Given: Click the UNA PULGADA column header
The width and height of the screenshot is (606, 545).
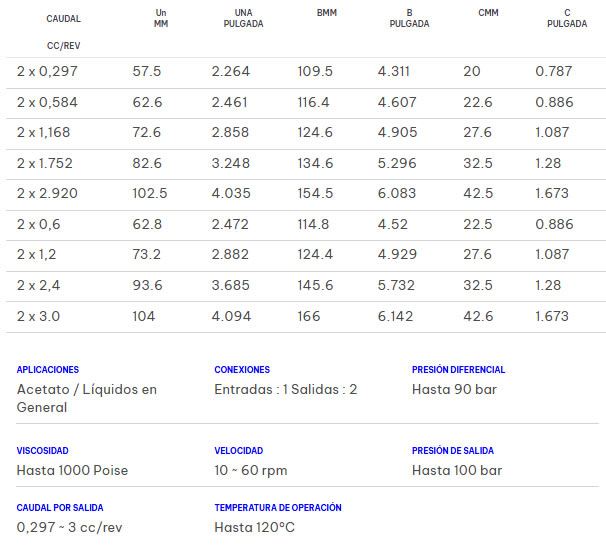Looking at the screenshot, I should point(243,18).
